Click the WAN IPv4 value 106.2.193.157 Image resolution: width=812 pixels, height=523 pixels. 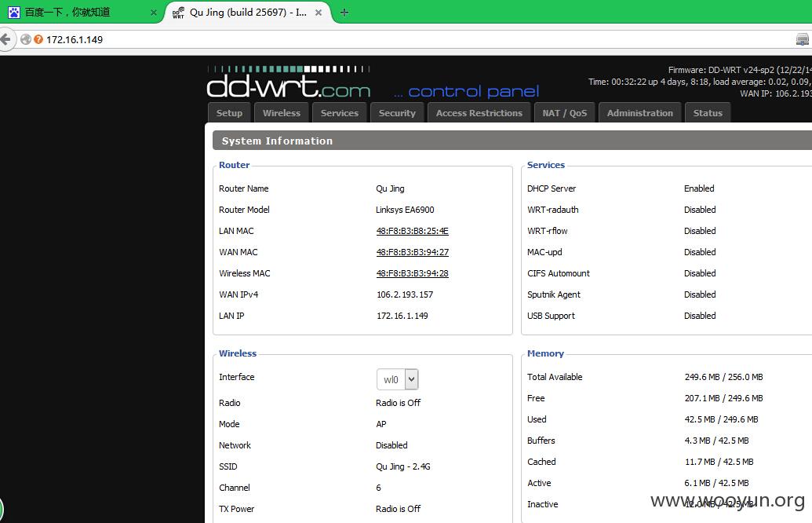(x=405, y=295)
